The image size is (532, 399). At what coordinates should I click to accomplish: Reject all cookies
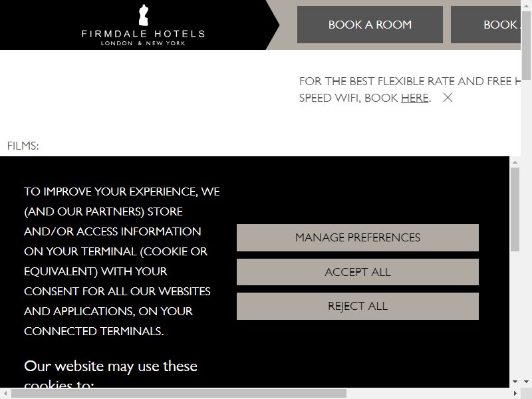(358, 306)
